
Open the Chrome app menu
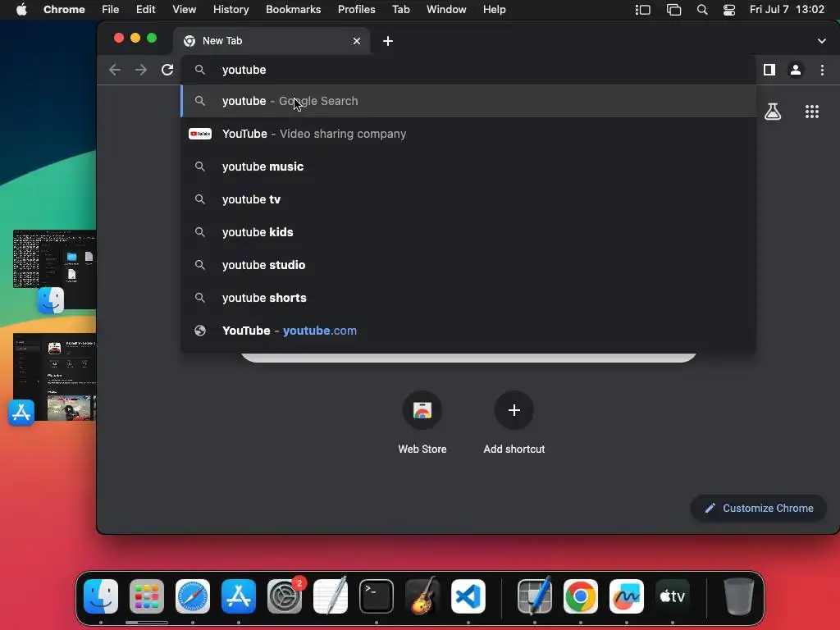click(64, 10)
